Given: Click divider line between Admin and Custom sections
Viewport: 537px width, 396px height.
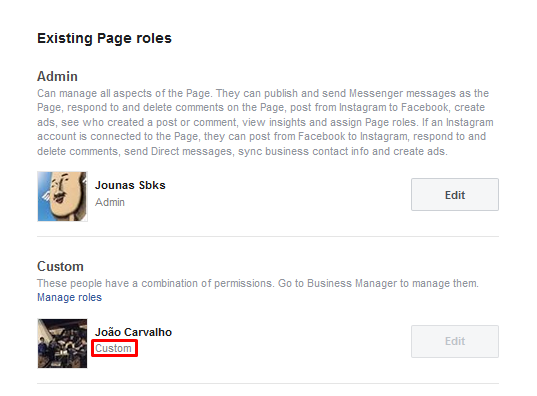Looking at the screenshot, I should tap(268, 236).
